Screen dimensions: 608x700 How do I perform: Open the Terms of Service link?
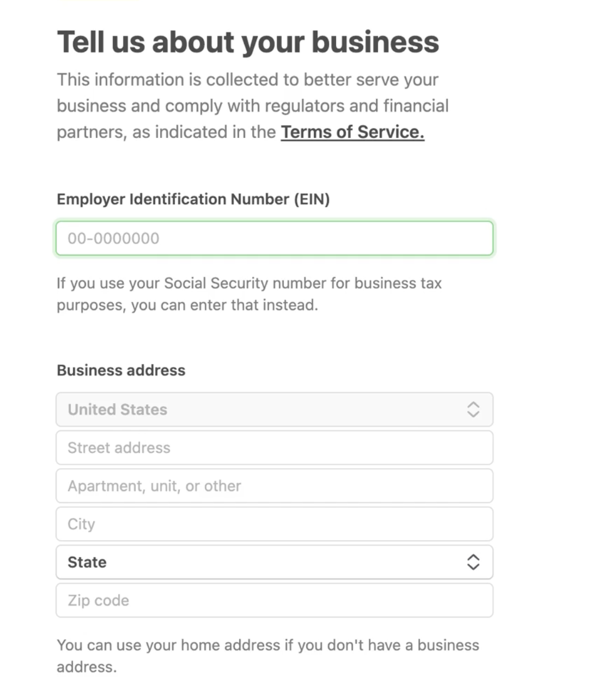coord(352,132)
